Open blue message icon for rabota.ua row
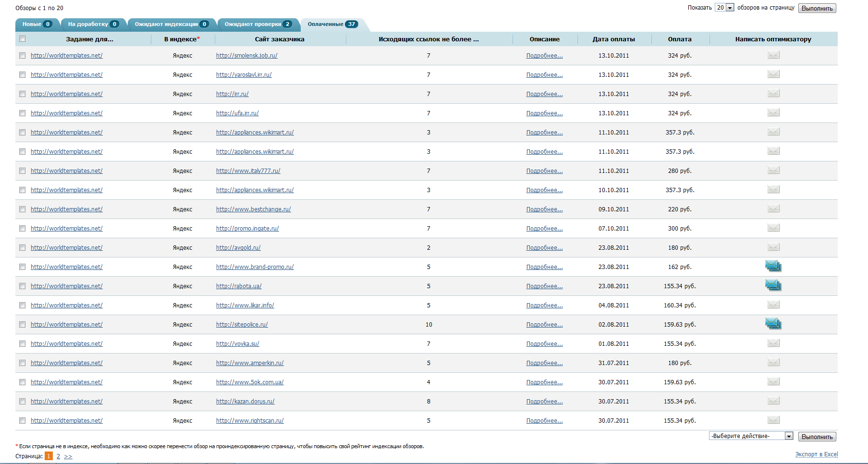The height and width of the screenshot is (464, 868). (773, 285)
